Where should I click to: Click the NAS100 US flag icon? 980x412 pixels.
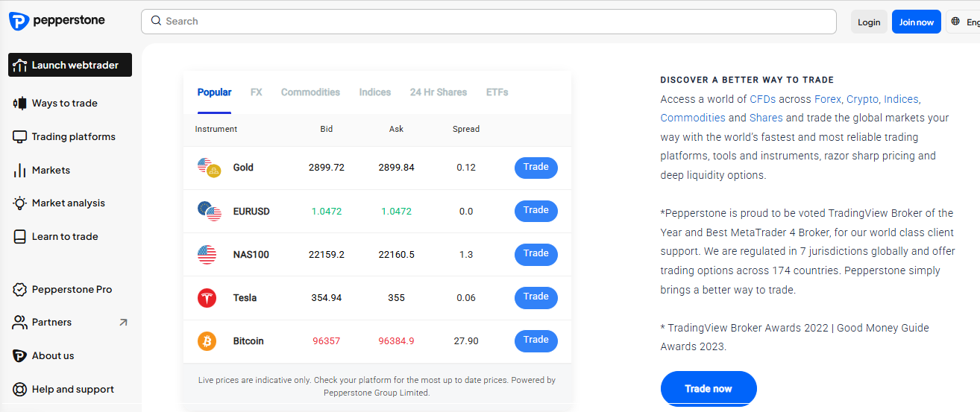[207, 255]
